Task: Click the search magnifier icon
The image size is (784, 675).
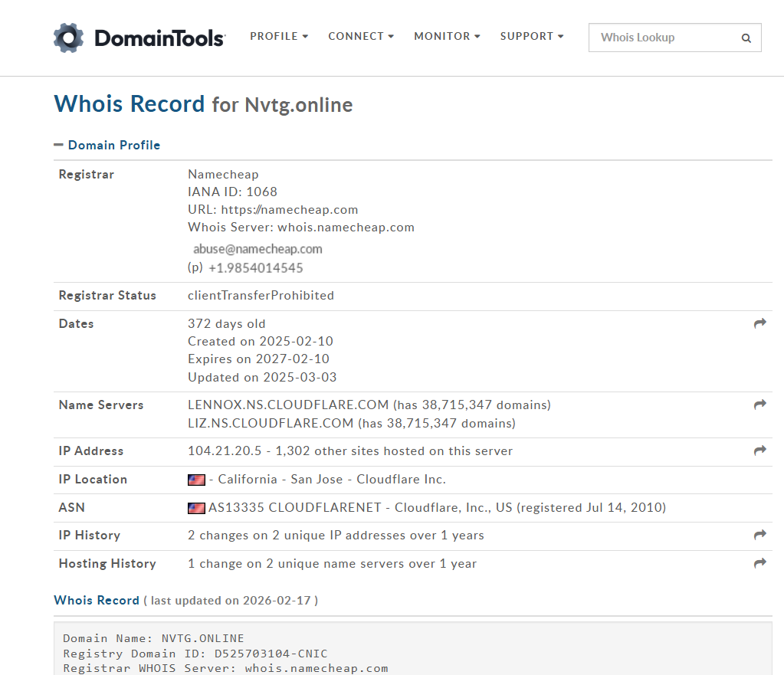Action: point(746,38)
